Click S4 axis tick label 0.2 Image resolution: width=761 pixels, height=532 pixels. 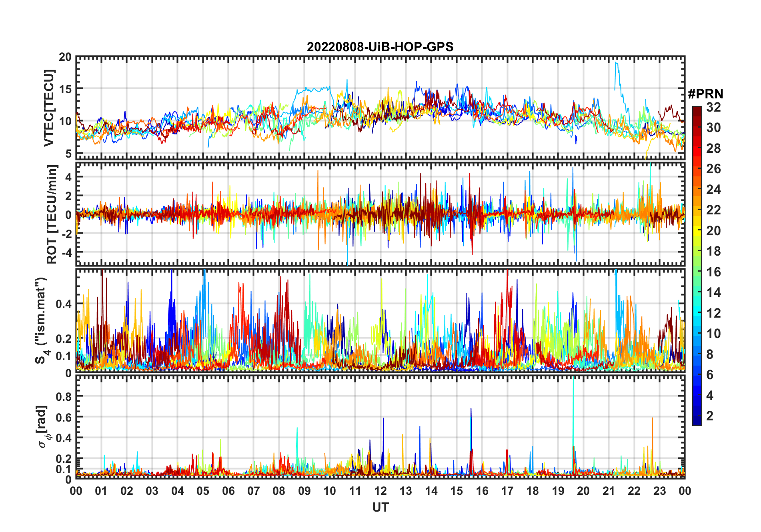[64, 339]
